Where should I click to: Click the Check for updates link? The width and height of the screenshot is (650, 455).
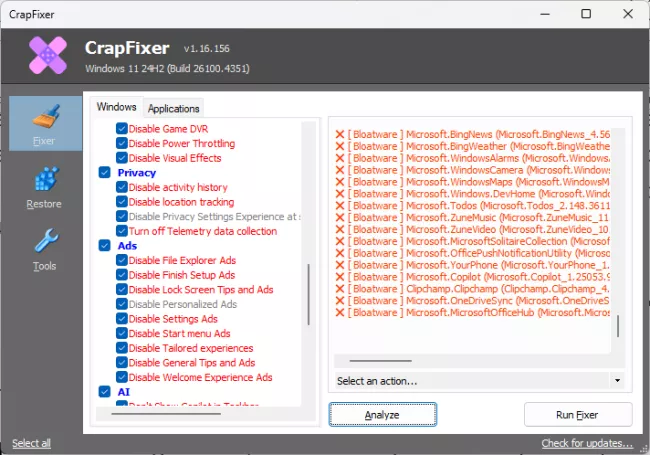pos(586,443)
